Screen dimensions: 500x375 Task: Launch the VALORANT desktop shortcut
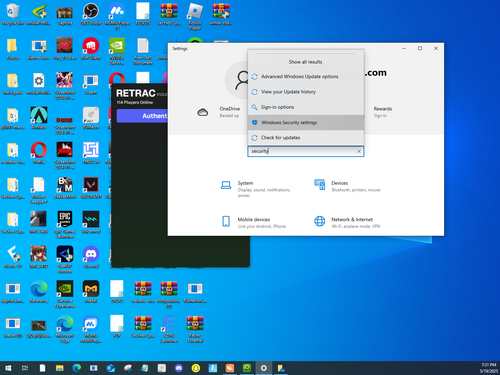91,187
